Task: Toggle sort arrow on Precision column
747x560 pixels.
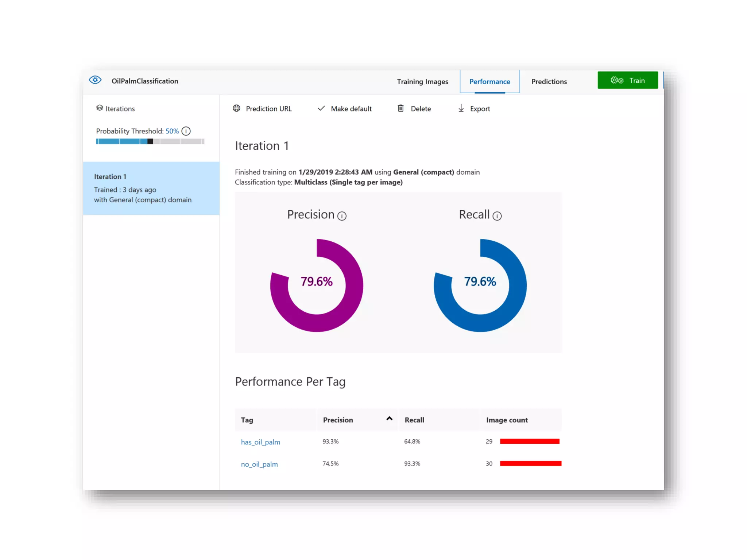Action: 389,419
